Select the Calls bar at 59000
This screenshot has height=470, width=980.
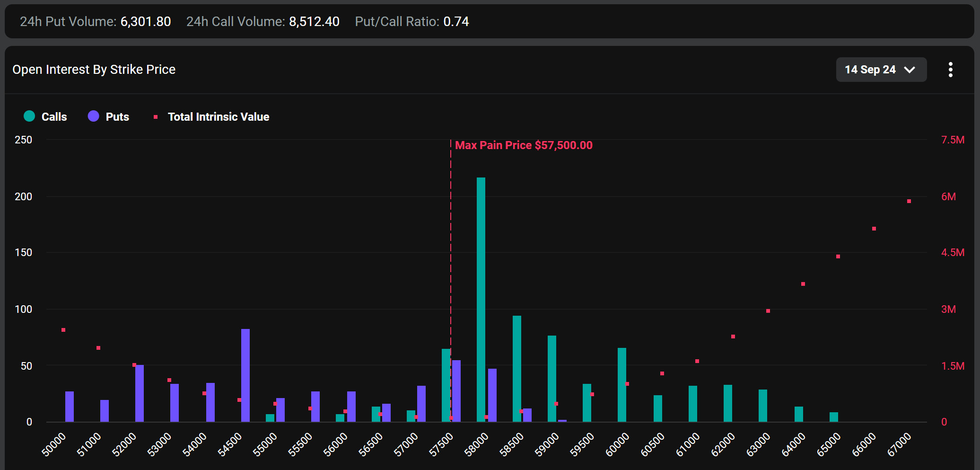(x=552, y=379)
